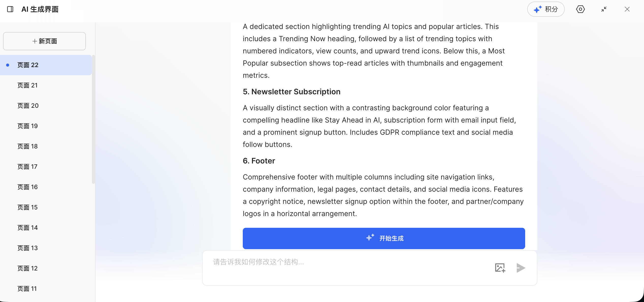
Task: Select 页面 18 in the list
Action: 46,146
